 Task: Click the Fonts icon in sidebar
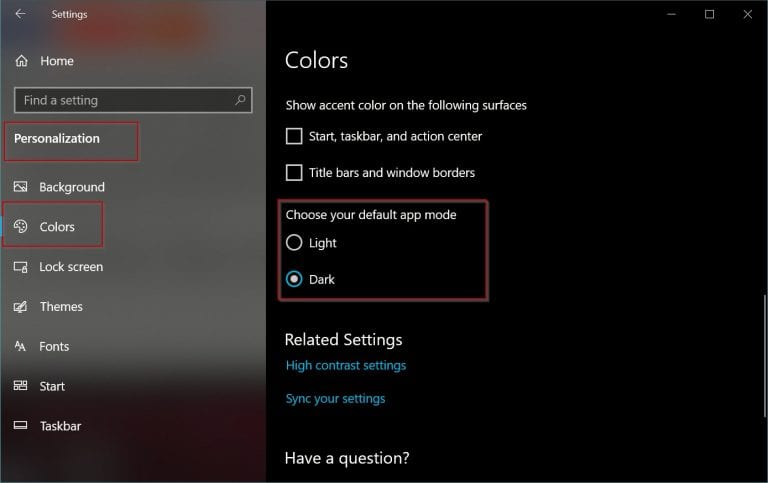point(20,346)
